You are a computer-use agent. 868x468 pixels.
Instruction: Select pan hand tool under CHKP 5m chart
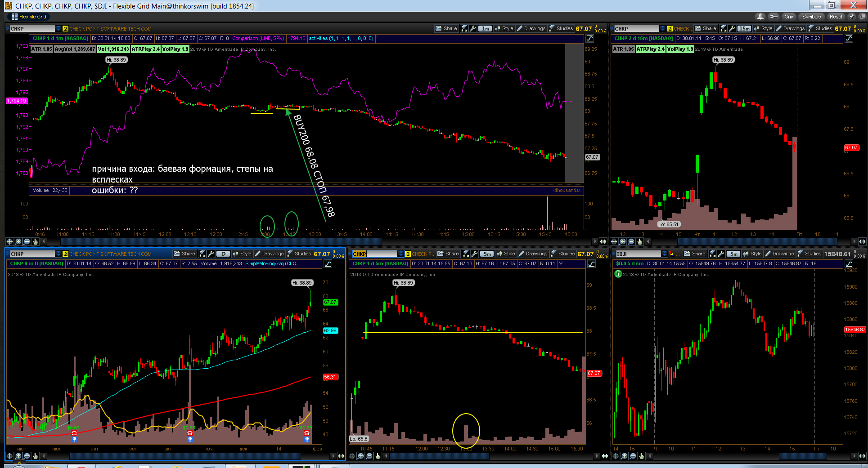(x=378, y=456)
